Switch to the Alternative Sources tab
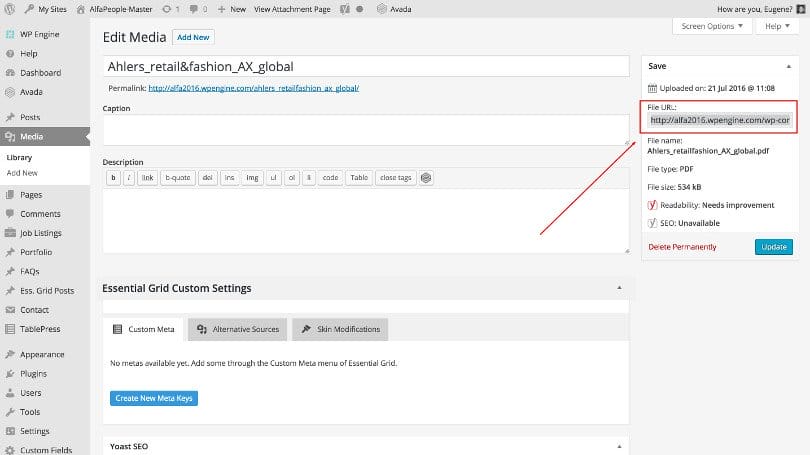Screen dimensions: 810x455 click(x=238, y=329)
